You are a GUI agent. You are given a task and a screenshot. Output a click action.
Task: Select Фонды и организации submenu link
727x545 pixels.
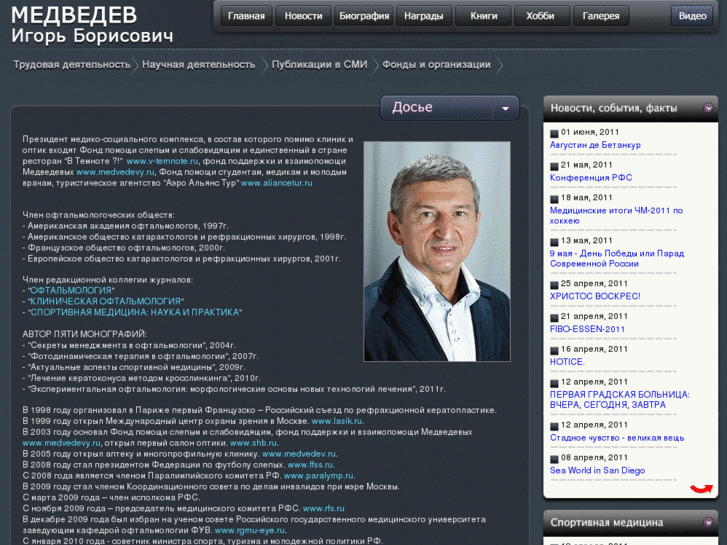coord(436,64)
